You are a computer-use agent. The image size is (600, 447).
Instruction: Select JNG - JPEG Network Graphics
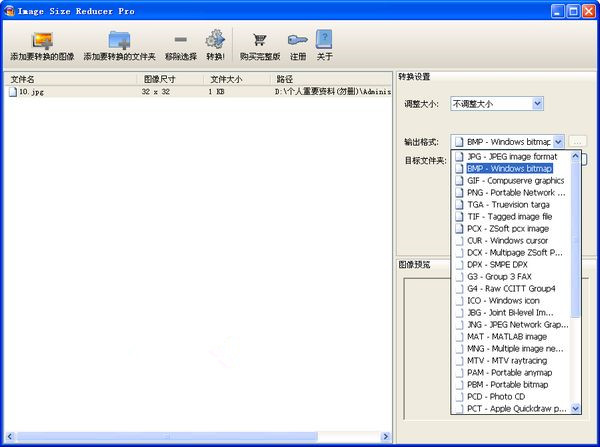coord(511,325)
